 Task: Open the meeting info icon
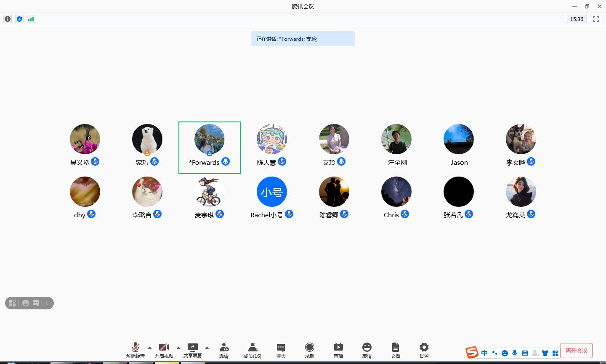click(8, 19)
